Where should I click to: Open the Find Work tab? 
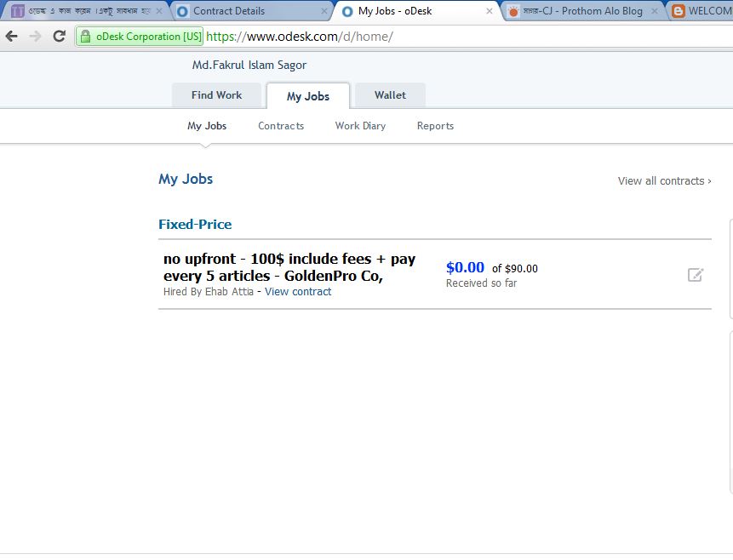click(x=216, y=95)
